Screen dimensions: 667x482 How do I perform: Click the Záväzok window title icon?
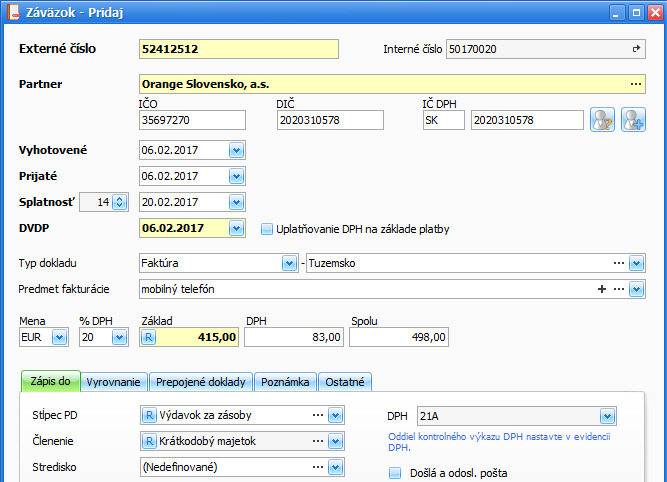pyautogui.click(x=13, y=12)
